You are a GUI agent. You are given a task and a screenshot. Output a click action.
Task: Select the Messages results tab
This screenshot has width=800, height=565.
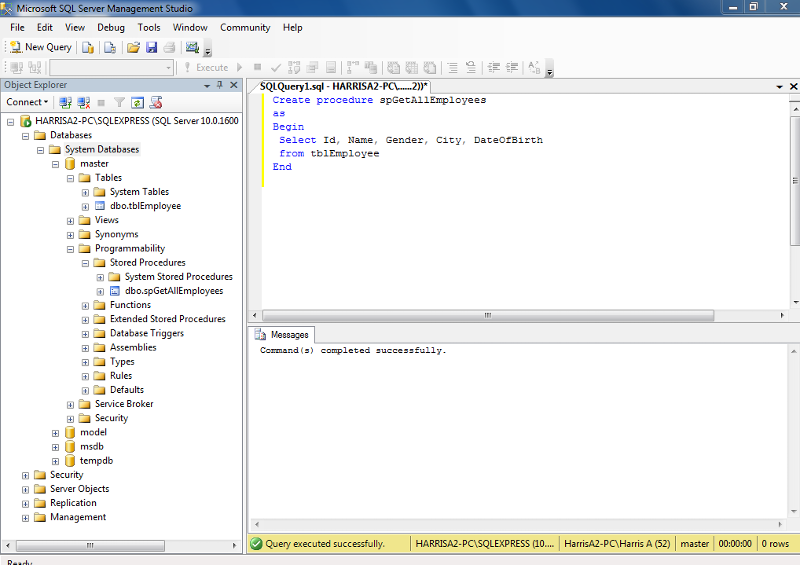284,335
